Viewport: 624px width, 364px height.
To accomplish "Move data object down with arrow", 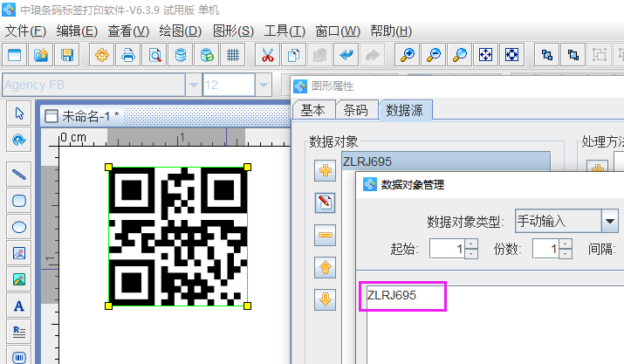I will point(326,299).
